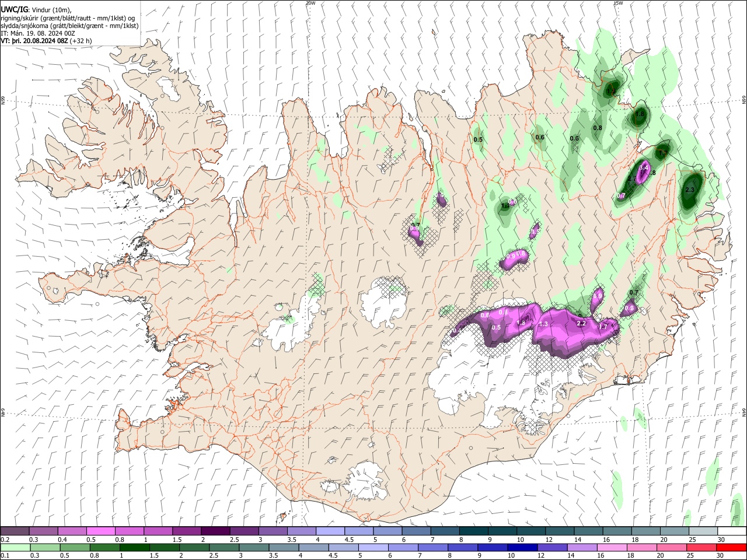Screen dimensions: 747x560
Task: Click the lavender snow swatch between 4 and 4.5
Action: tap(330, 531)
